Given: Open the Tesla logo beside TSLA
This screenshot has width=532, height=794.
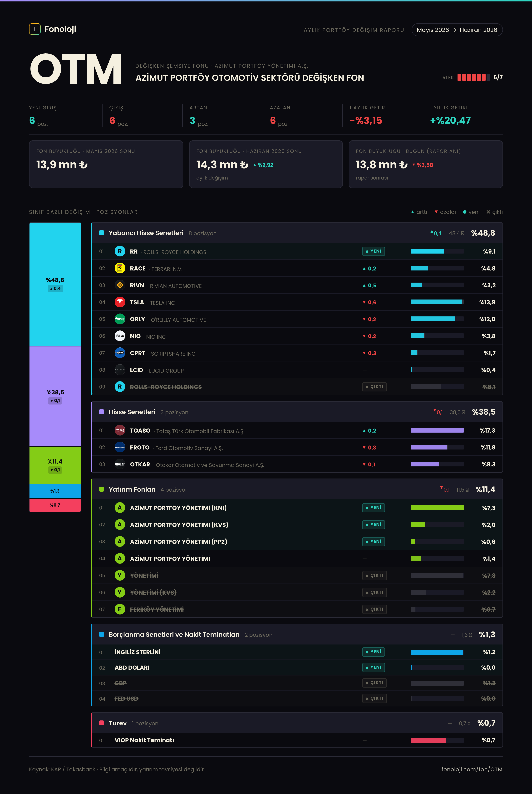Looking at the screenshot, I should coord(120,302).
